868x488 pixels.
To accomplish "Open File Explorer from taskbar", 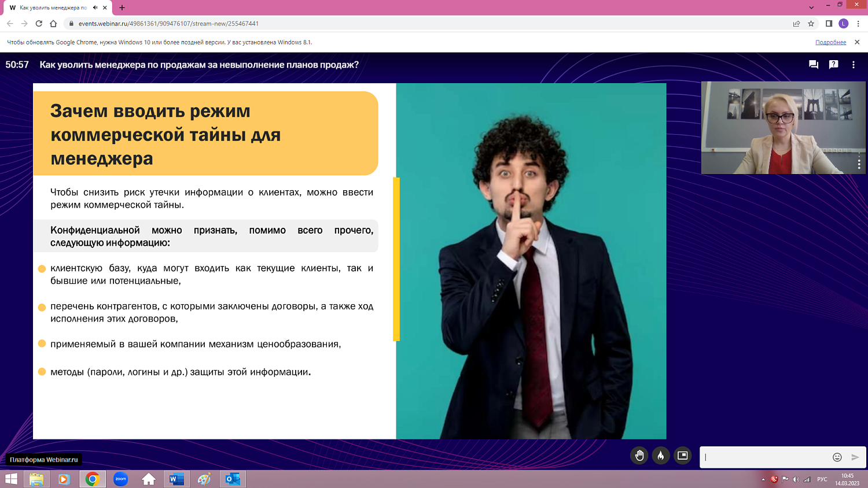I will (x=36, y=479).
